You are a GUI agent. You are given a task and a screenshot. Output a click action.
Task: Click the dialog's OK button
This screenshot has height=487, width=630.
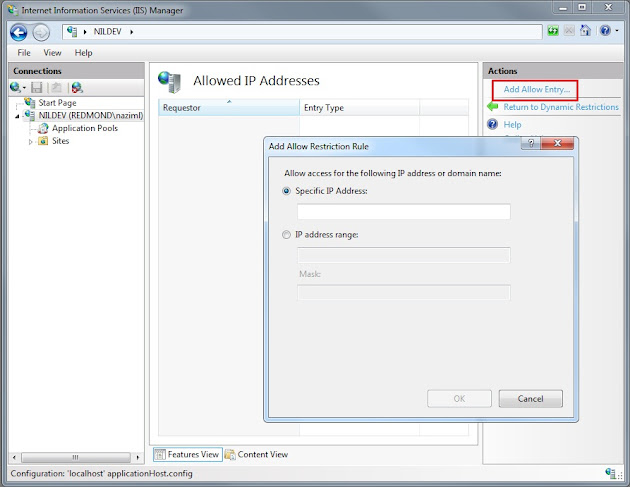coord(459,399)
